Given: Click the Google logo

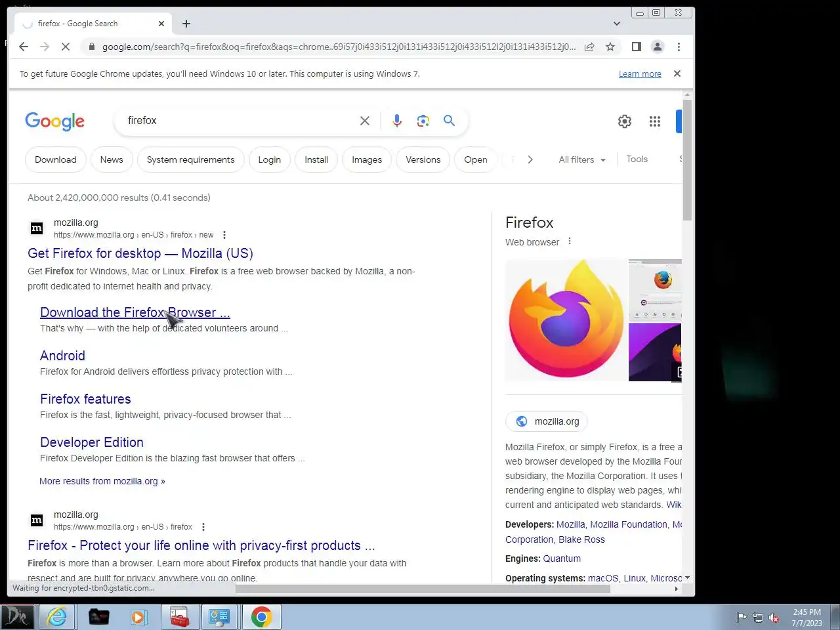Looking at the screenshot, I should [x=55, y=121].
